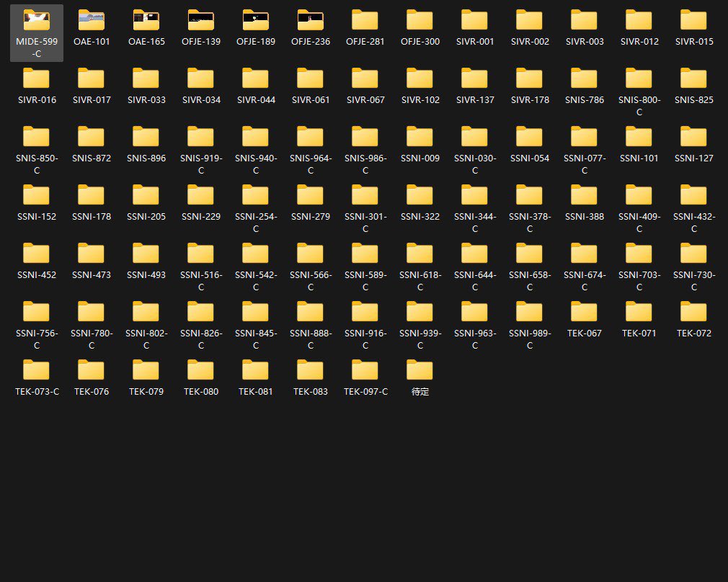Click the OFJE-139 folder thumbnail

click(x=201, y=21)
